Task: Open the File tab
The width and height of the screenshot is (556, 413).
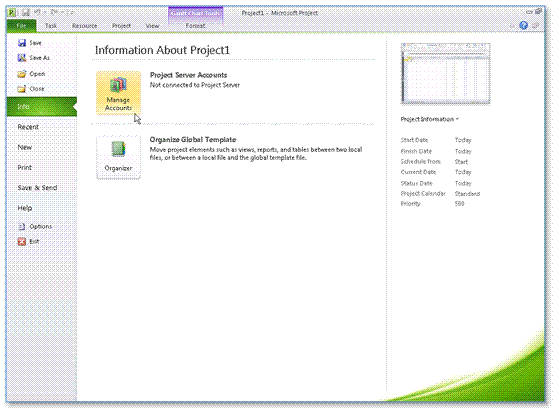Action: point(21,26)
